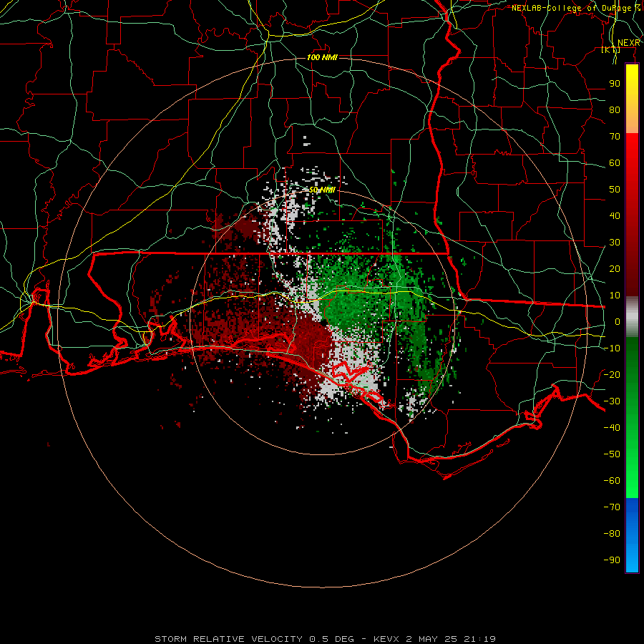Click the -30 value on the velocity scale
This screenshot has width=644, height=644.
[x=612, y=401]
